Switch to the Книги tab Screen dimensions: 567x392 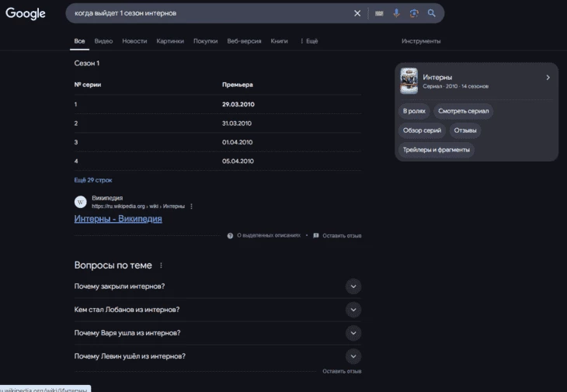(x=279, y=41)
